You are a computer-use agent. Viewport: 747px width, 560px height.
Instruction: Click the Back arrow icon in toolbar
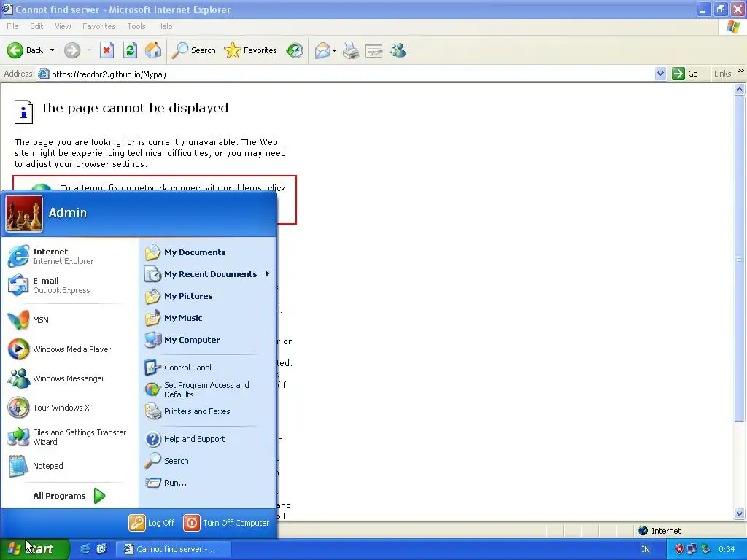click(15, 50)
